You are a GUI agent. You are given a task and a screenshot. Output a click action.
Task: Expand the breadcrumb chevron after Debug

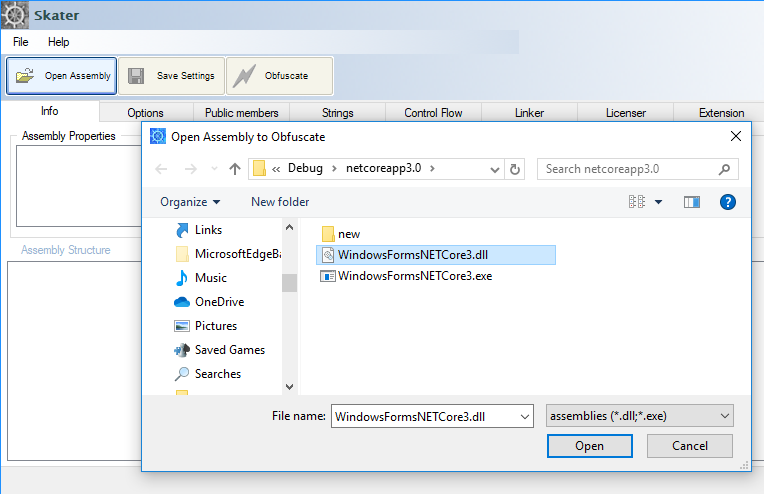pyautogui.click(x=334, y=169)
